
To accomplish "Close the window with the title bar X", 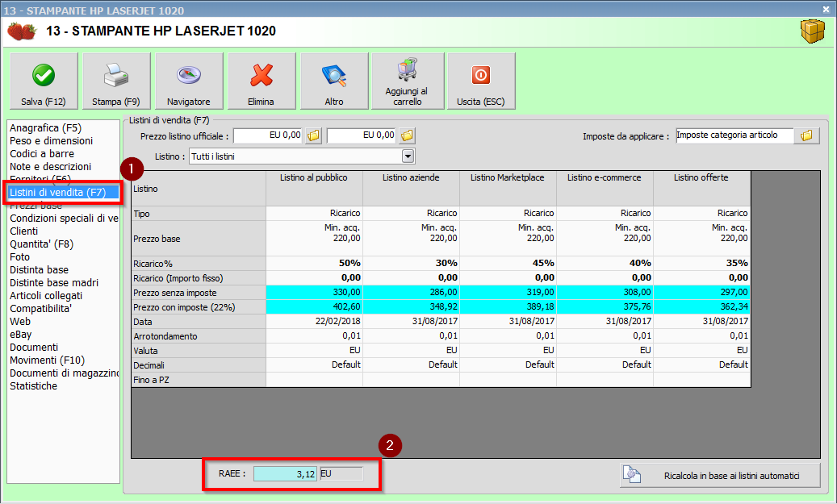I will click(x=826, y=9).
